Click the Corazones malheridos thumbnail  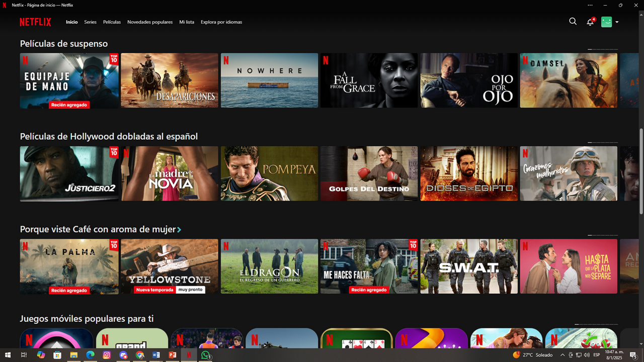click(569, 173)
